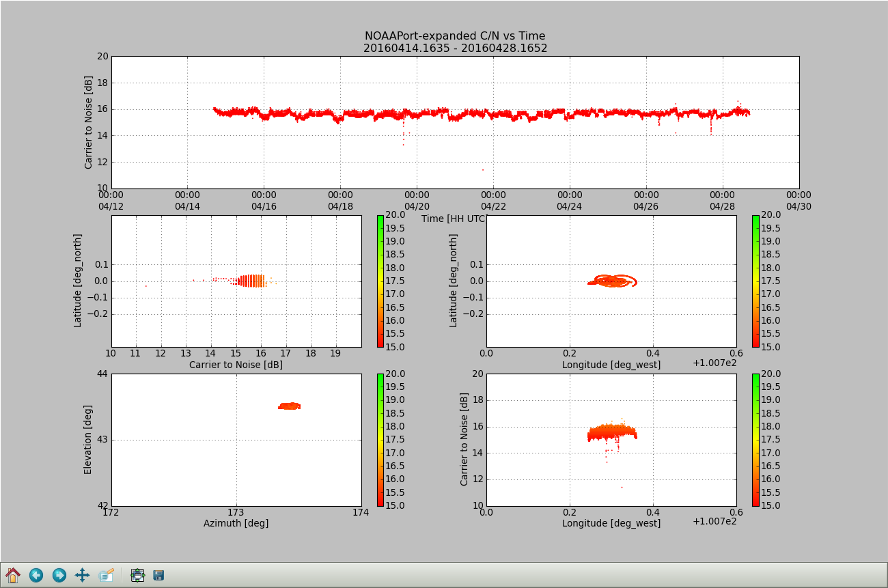Screen dimensions: 888x588
Task: Click the Elevation [deg] axis label
Action: (88, 439)
